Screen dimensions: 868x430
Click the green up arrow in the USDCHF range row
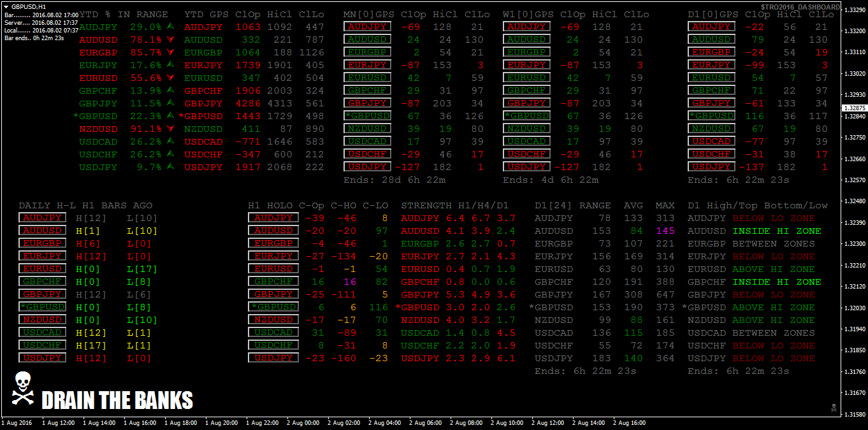tap(170, 154)
